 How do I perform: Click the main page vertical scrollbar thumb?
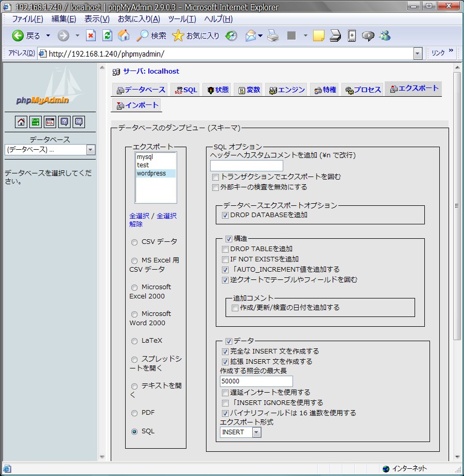[457, 206]
